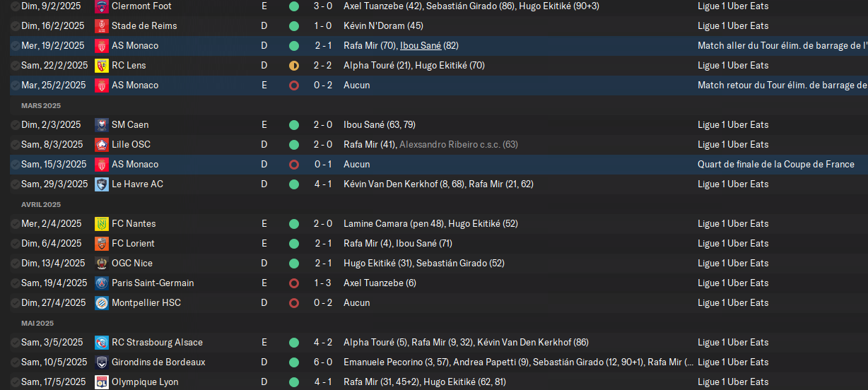Toggle the check circle beside 9/2/2025 Clermont Foot

click(15, 6)
